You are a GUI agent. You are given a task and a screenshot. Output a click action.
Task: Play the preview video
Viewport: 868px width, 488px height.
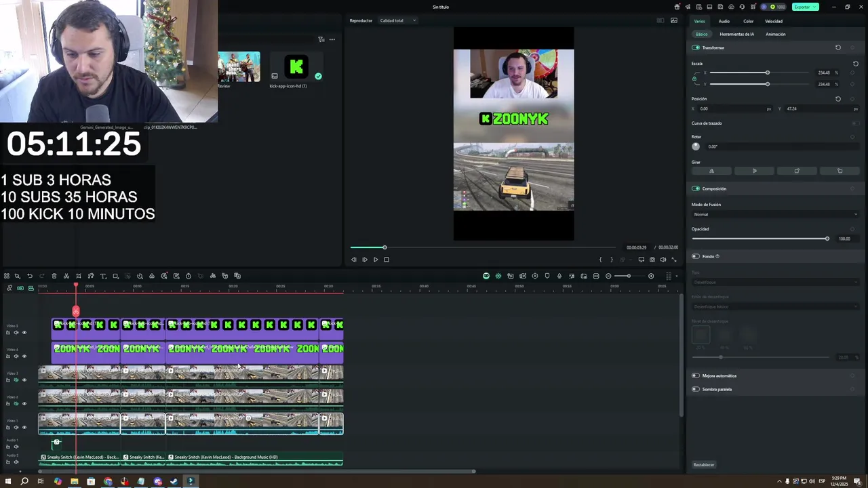coord(376,260)
